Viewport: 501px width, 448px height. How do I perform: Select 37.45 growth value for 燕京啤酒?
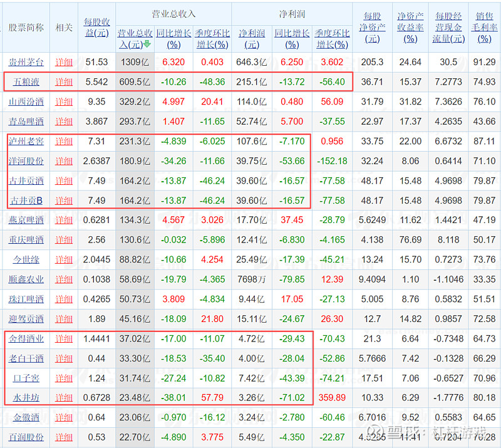tap(292, 220)
